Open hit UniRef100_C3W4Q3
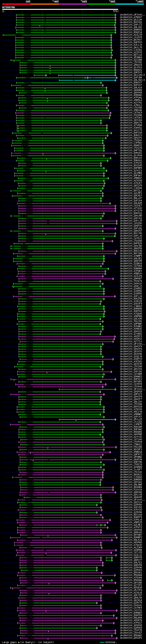Screen dimensions: 146x644 point(131,306)
